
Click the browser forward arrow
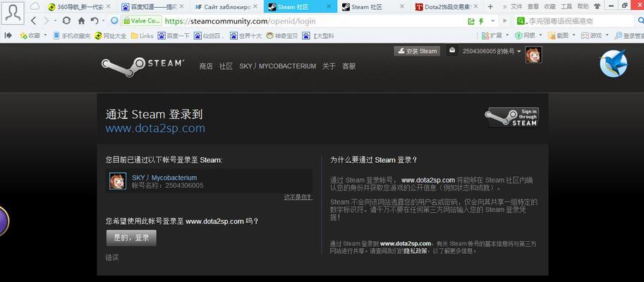point(47,21)
